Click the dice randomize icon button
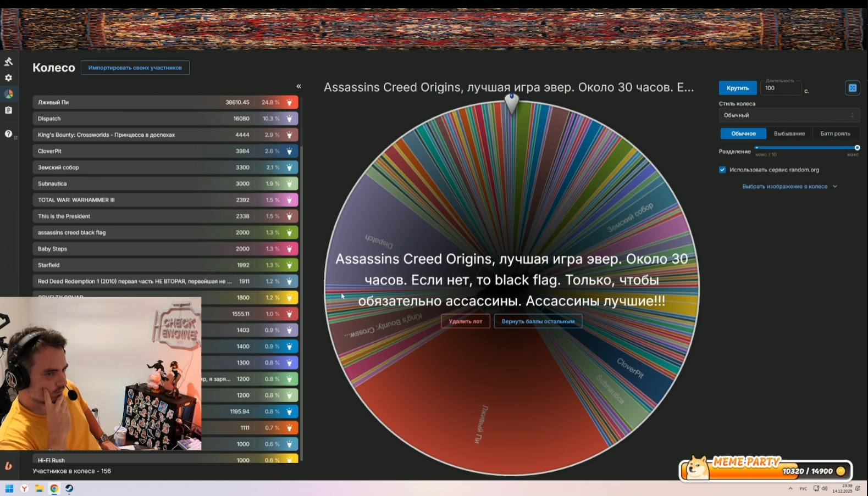This screenshot has height=496, width=868. coord(853,88)
